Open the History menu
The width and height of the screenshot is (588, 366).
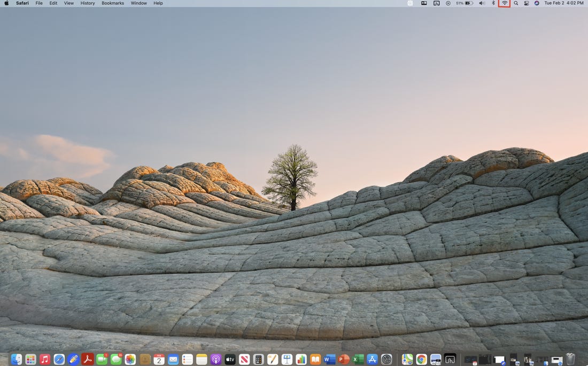[87, 3]
